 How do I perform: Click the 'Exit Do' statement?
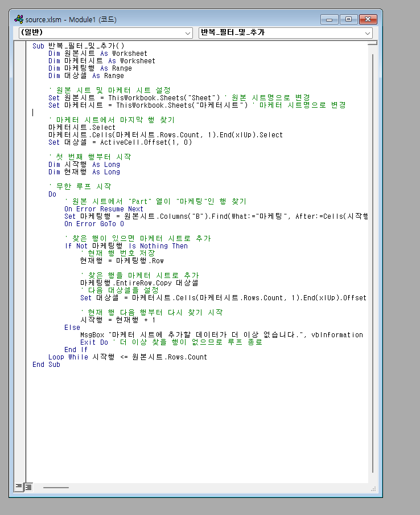point(94,342)
